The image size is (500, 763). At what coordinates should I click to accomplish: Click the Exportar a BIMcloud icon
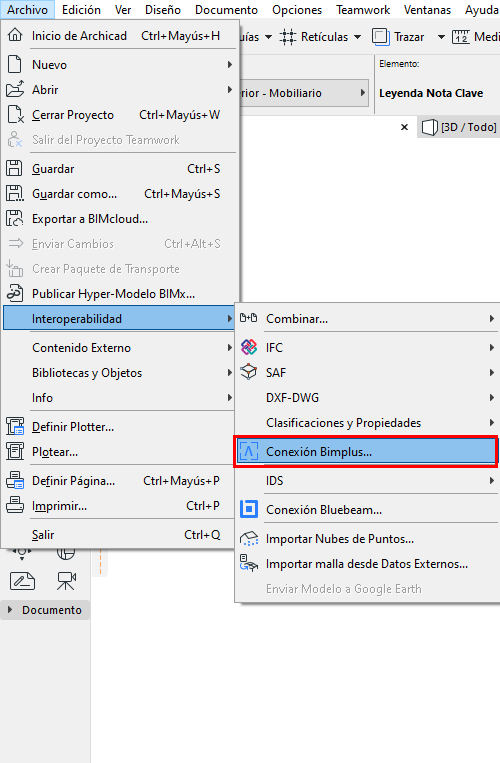pyautogui.click(x=15, y=218)
